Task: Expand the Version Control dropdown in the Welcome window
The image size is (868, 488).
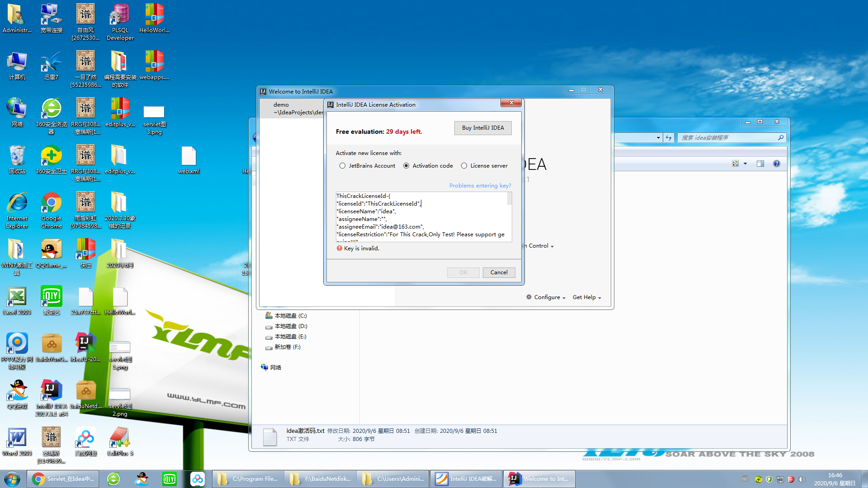Action: (x=539, y=246)
